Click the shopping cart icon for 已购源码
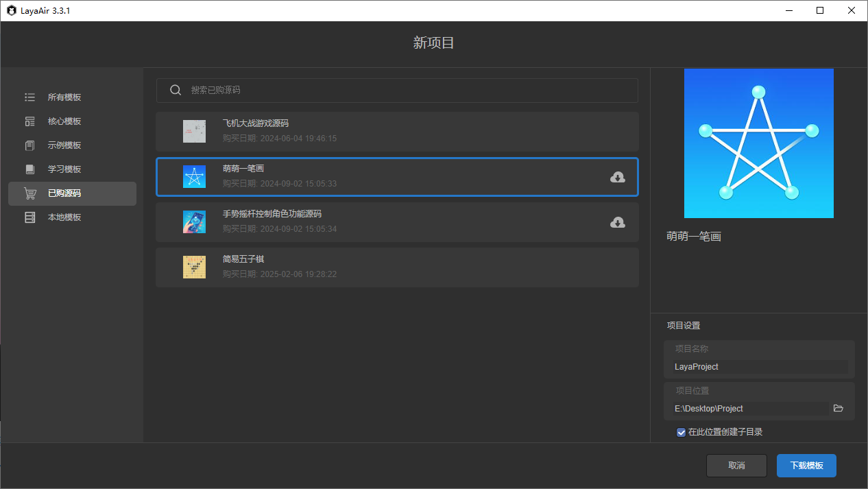The height and width of the screenshot is (489, 868). point(30,193)
